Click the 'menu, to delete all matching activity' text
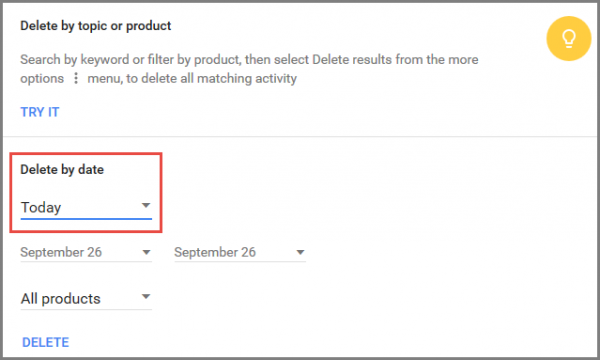This screenshot has height=360, width=600. pyautogui.click(x=192, y=78)
